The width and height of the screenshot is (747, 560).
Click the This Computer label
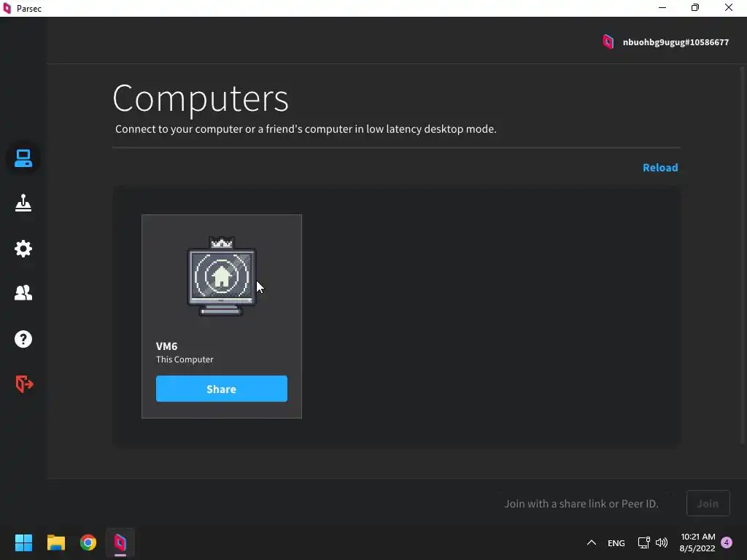point(185,359)
